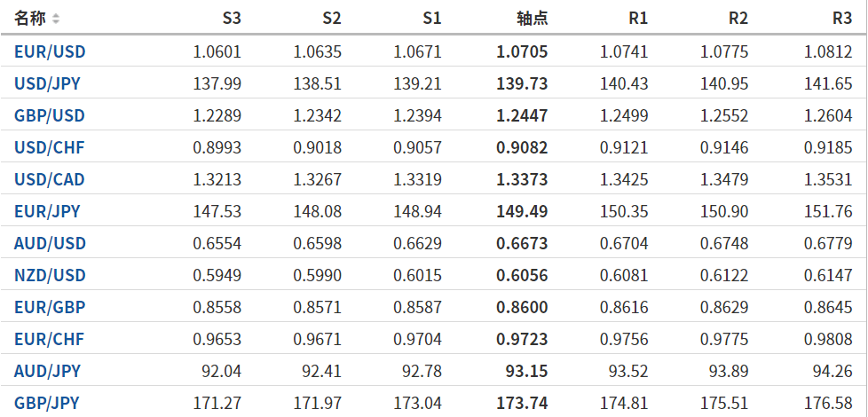Screen dimensions: 868x417
Task: Open the EUR/GBP pair link
Action: (50, 308)
